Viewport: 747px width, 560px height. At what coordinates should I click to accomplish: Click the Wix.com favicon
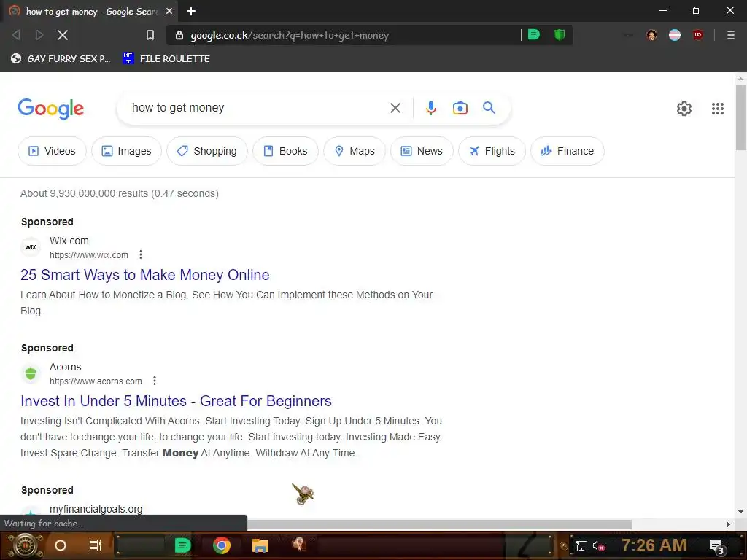[31, 247]
